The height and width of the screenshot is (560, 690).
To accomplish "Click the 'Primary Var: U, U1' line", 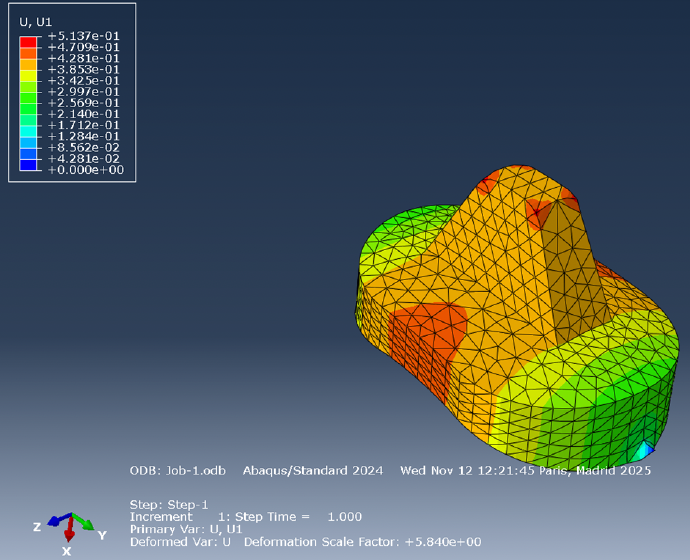I will (186, 529).
